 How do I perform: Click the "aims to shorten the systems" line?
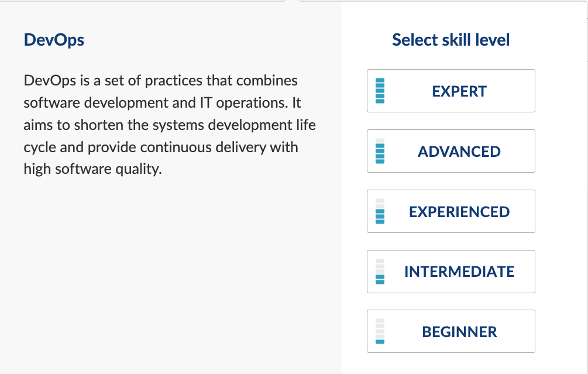click(170, 125)
